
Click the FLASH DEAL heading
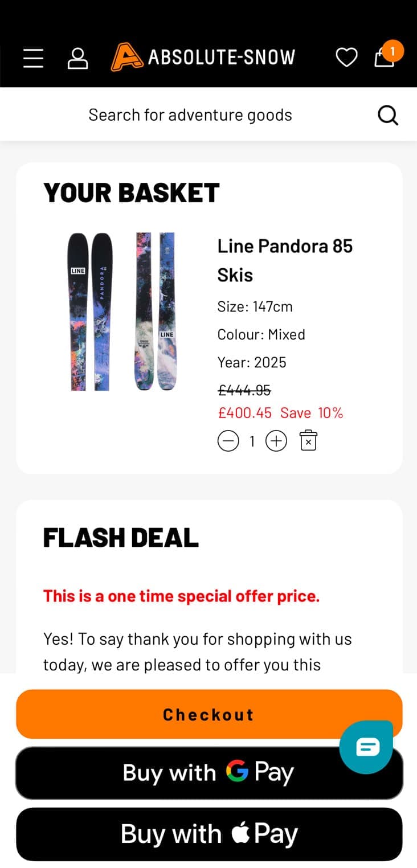pos(121,538)
